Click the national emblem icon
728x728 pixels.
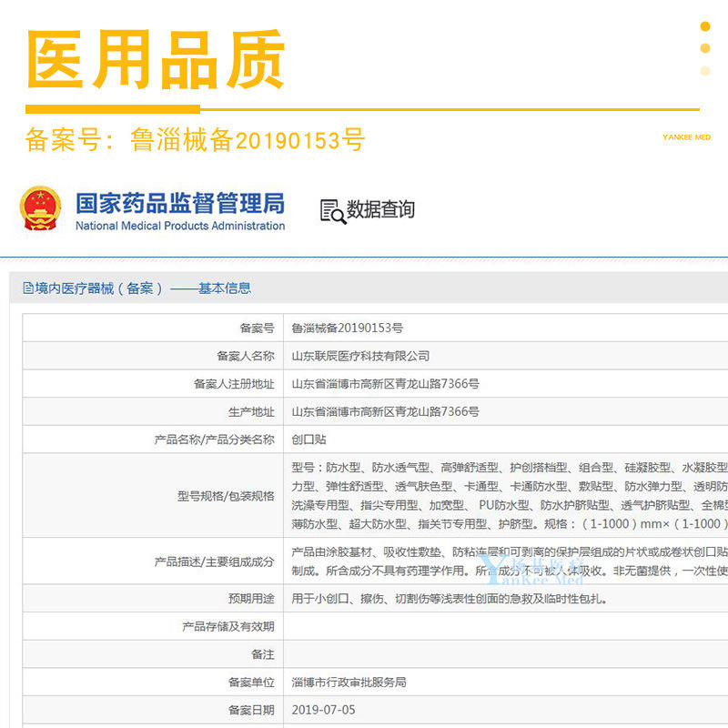tap(41, 208)
